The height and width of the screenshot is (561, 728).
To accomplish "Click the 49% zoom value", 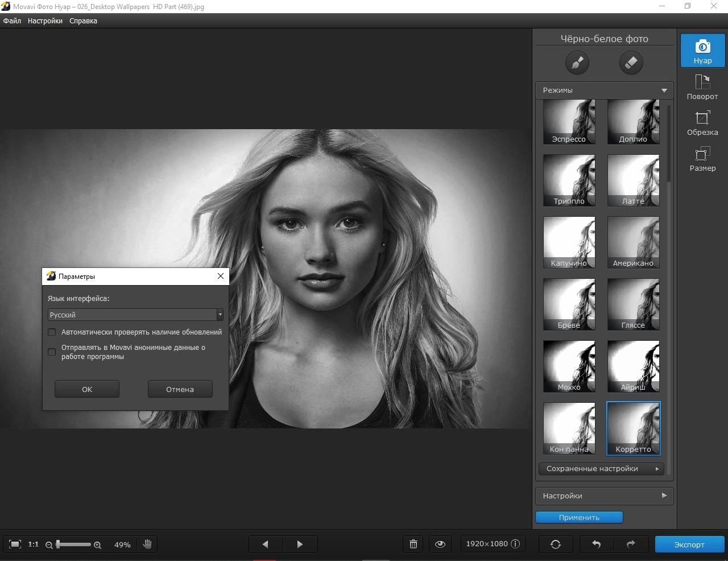I will 122,545.
